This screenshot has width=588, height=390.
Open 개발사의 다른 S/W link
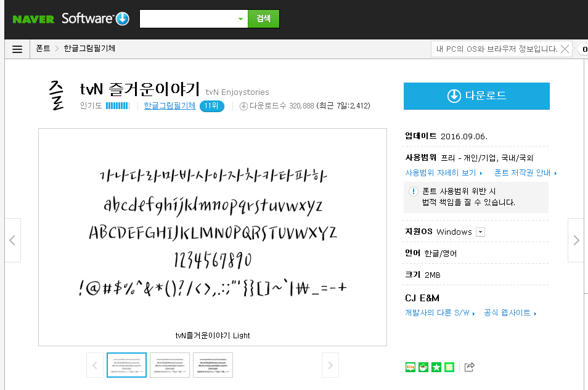pos(440,313)
